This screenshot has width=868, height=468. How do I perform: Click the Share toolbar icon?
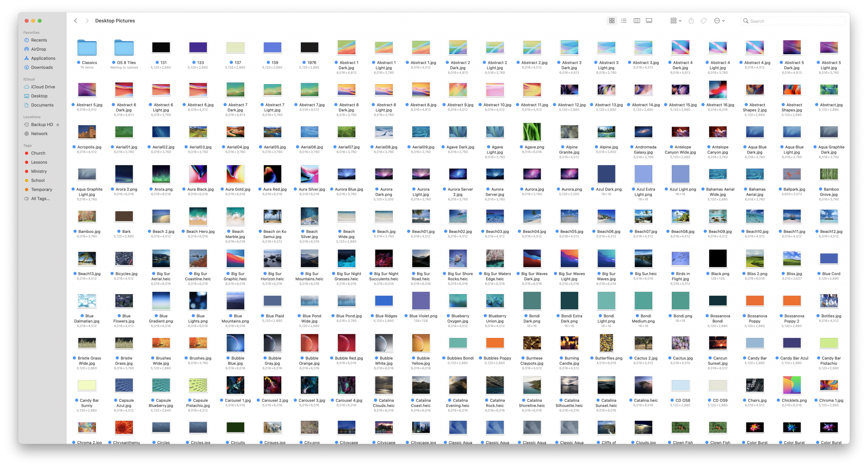click(691, 21)
